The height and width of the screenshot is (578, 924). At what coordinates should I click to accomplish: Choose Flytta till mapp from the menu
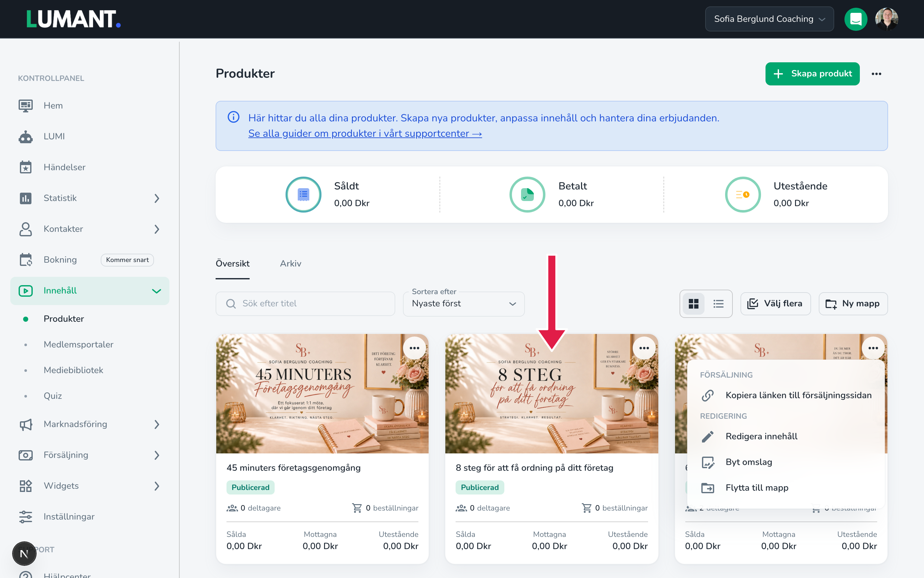(786, 488)
